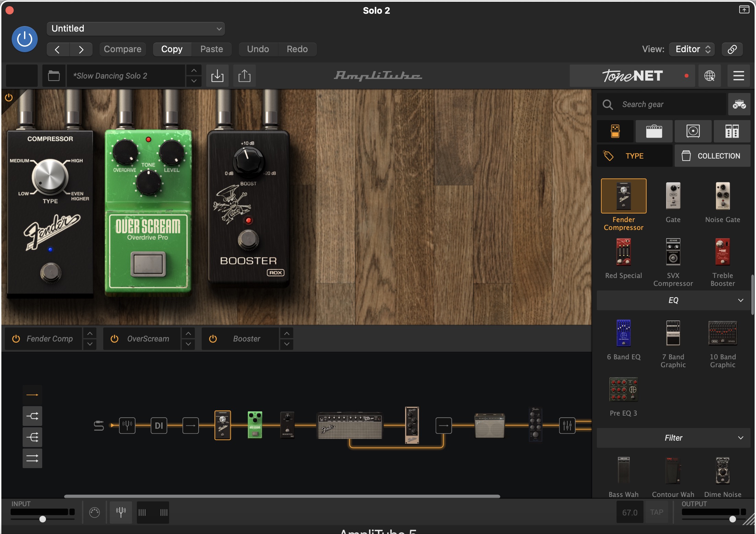This screenshot has height=534, width=756.
Task: Adjust the INPUT level slider
Action: 43,519
